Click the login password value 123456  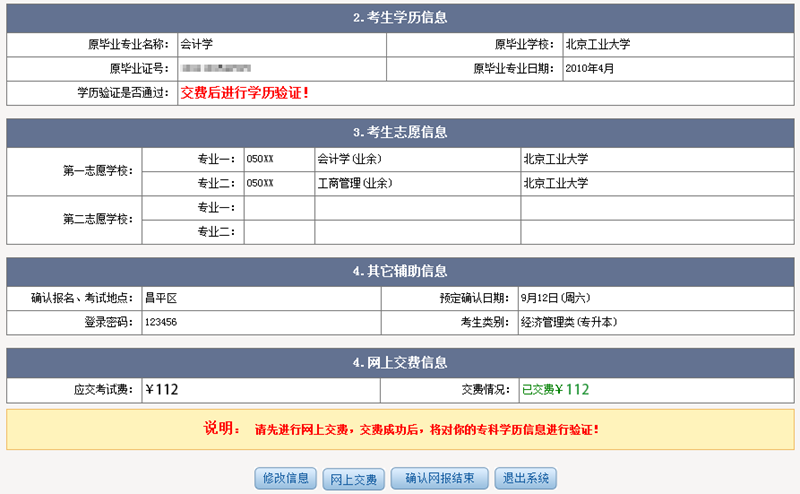pos(161,323)
